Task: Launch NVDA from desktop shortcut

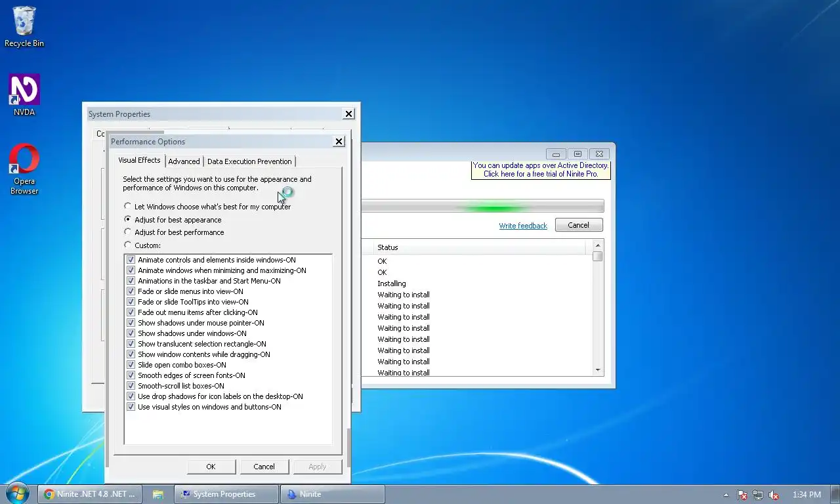Action: pos(24,95)
